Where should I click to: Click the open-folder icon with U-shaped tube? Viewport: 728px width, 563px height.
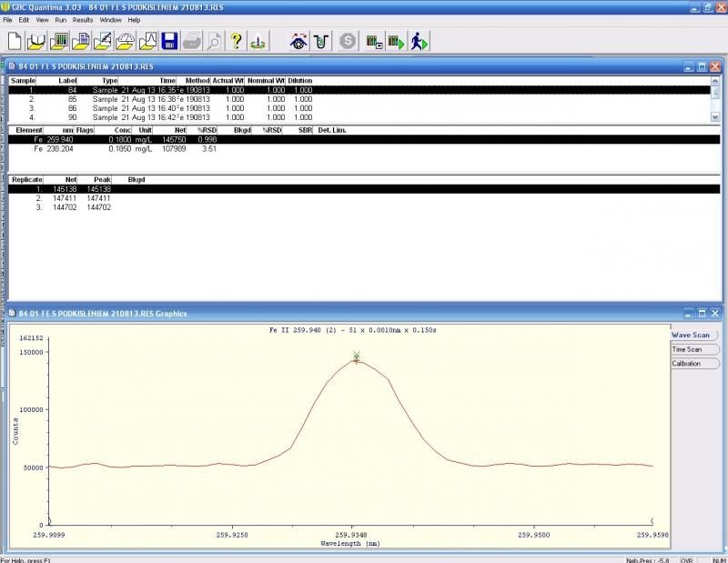coord(36,41)
